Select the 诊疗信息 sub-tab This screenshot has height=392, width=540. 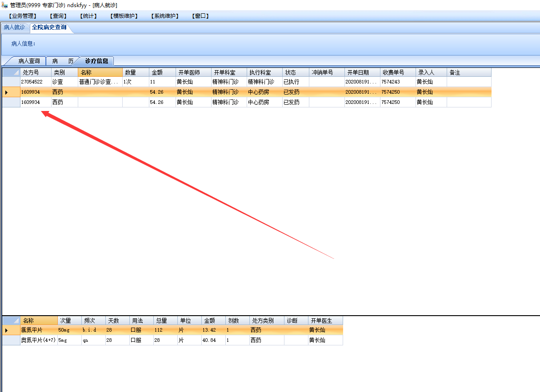(96, 61)
